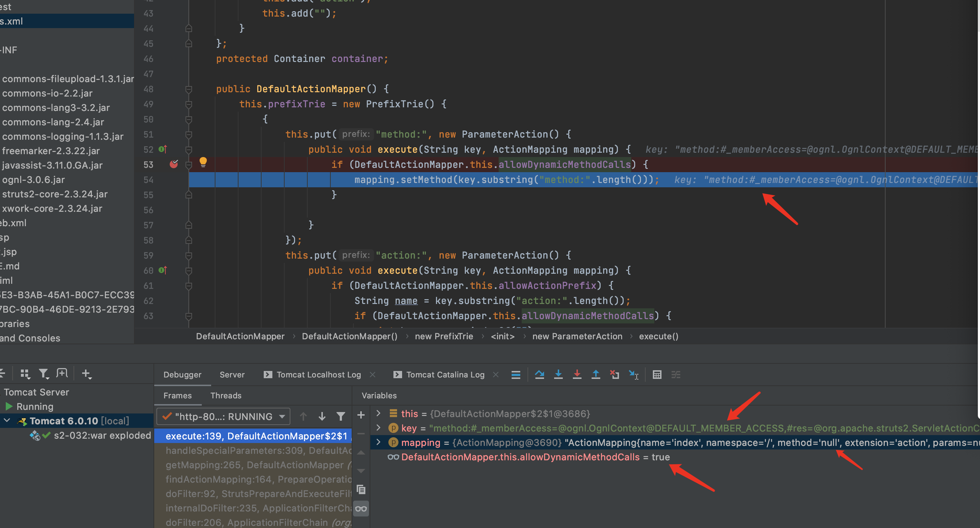Viewport: 980px width, 528px height.
Task: Click the override marker on line 60
Action: pos(162,270)
